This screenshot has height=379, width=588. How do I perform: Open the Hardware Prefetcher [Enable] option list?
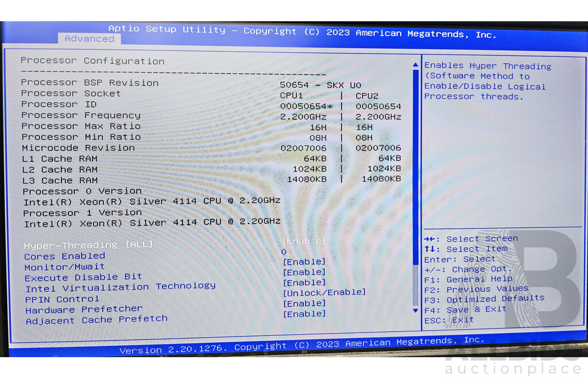click(304, 303)
